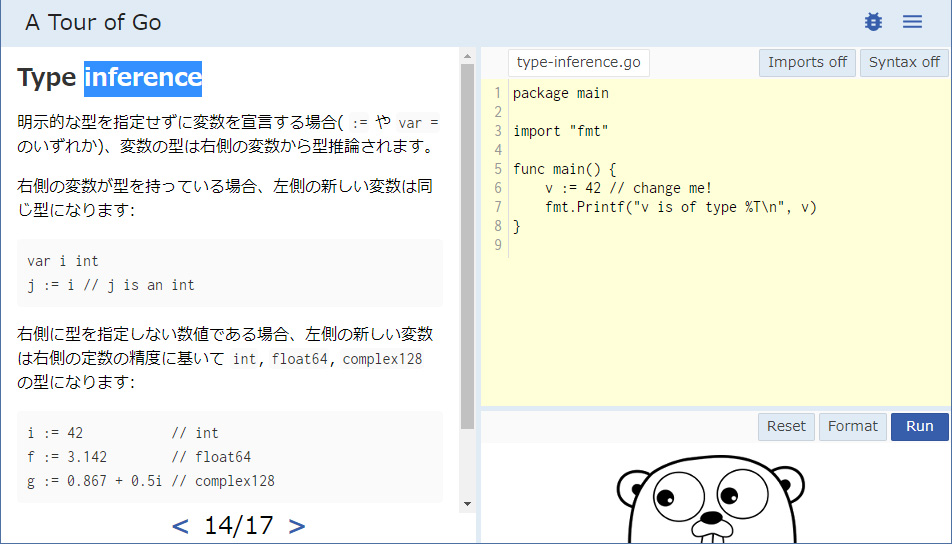Open the hamburger table-of-contents menu

(912, 22)
